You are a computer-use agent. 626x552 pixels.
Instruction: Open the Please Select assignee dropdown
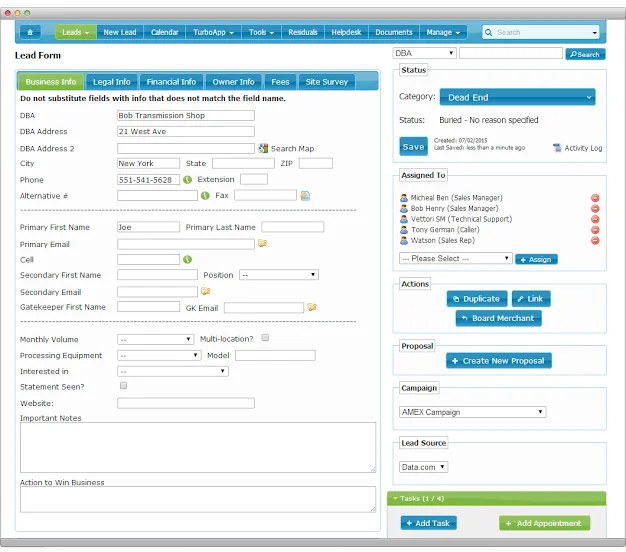456,258
